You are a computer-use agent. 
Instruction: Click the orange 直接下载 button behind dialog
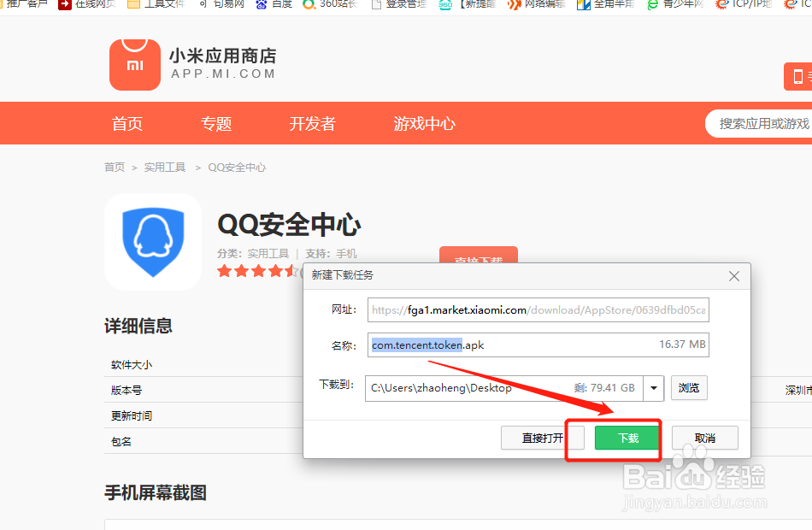coord(479,256)
